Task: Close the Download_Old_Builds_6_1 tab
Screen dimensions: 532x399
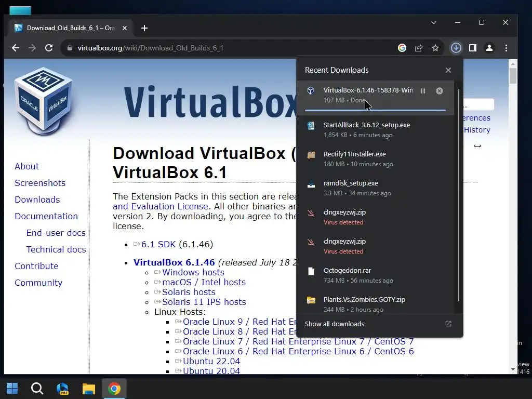Action: pyautogui.click(x=125, y=28)
